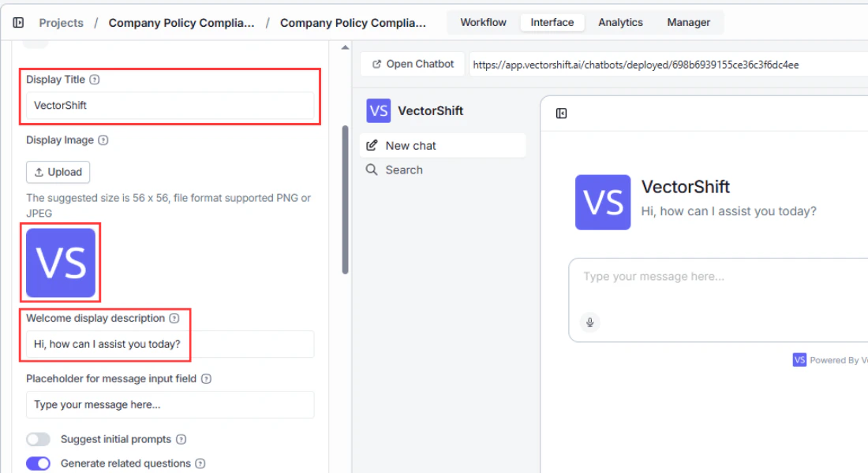
Task: Click the large VS avatar in chat preview
Action: 603,203
